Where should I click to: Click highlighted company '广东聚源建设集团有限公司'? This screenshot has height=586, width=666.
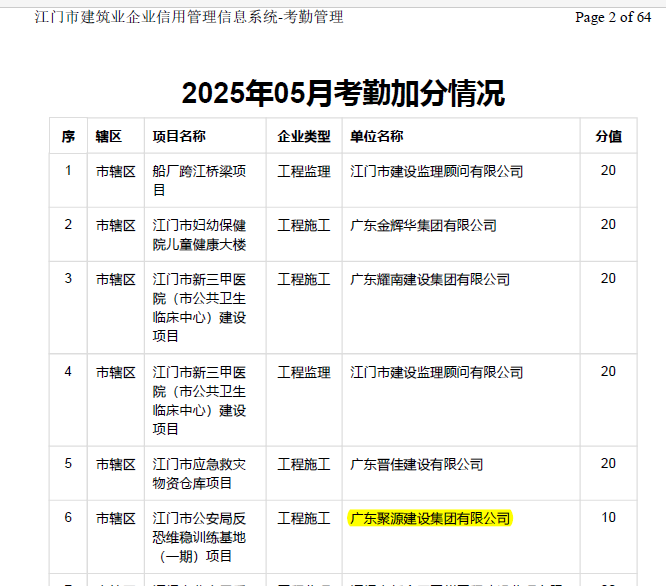point(430,518)
